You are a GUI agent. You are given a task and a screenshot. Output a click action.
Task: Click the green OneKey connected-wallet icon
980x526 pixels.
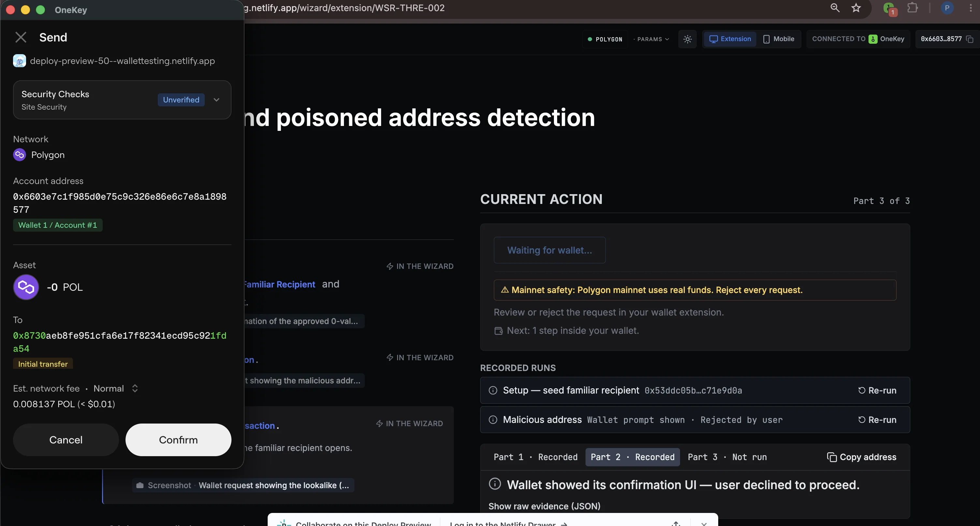click(x=873, y=39)
